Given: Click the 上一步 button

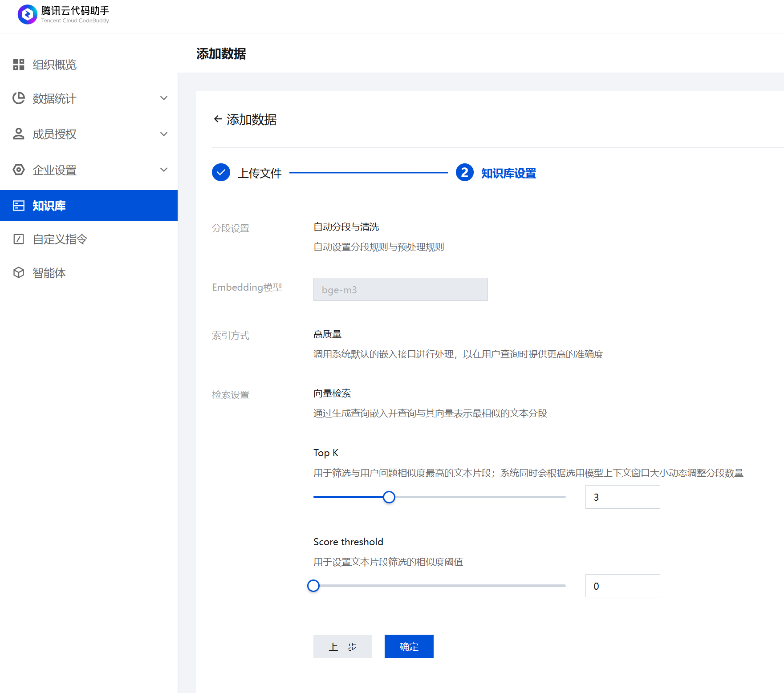Looking at the screenshot, I should [342, 646].
